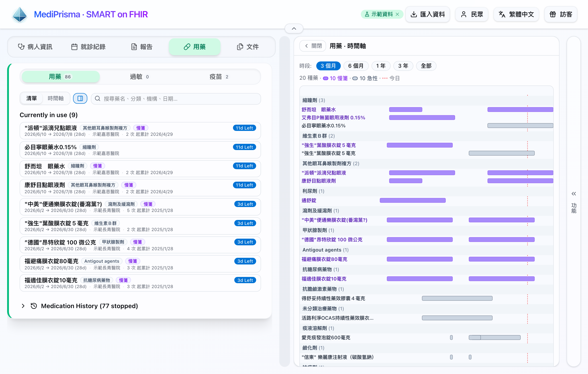Select the 6 個月 time range
The width and height of the screenshot is (588, 374).
tap(356, 66)
